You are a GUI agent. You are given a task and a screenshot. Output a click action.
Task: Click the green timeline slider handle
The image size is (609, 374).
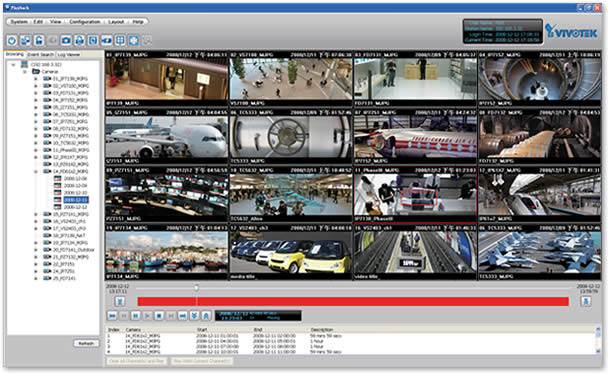point(197,288)
